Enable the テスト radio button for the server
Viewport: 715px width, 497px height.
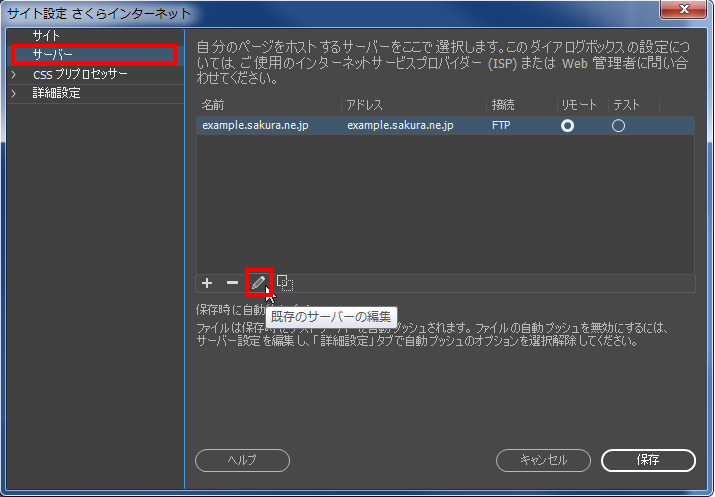[618, 126]
